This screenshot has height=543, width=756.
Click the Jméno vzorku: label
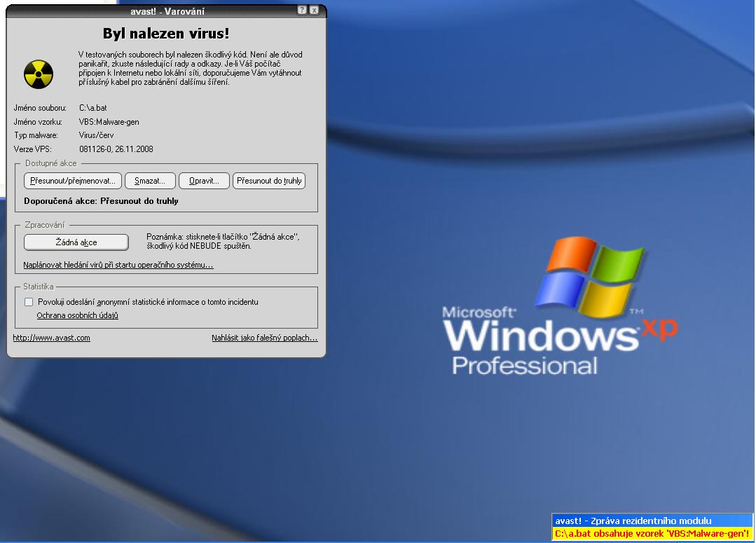coord(38,122)
